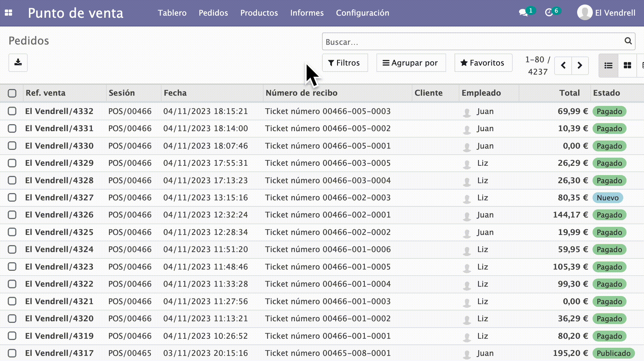Click the export download icon button
Screen dimensions: 644x361
18,63
